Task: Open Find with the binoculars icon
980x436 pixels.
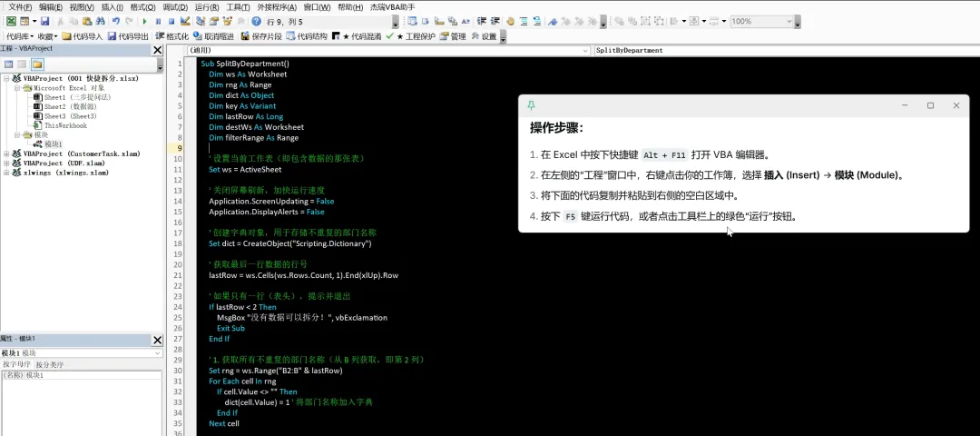Action: pyautogui.click(x=100, y=21)
